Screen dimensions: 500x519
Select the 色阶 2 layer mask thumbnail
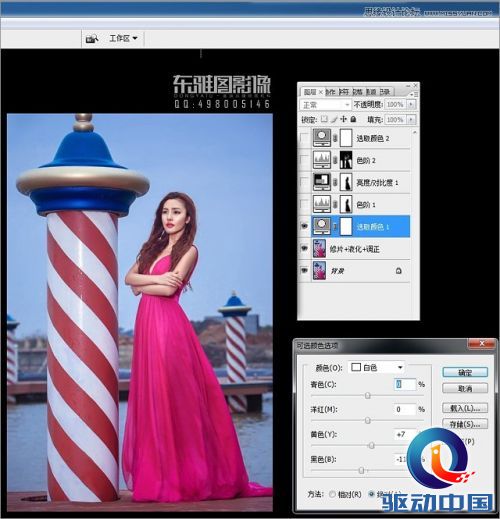(x=346, y=160)
